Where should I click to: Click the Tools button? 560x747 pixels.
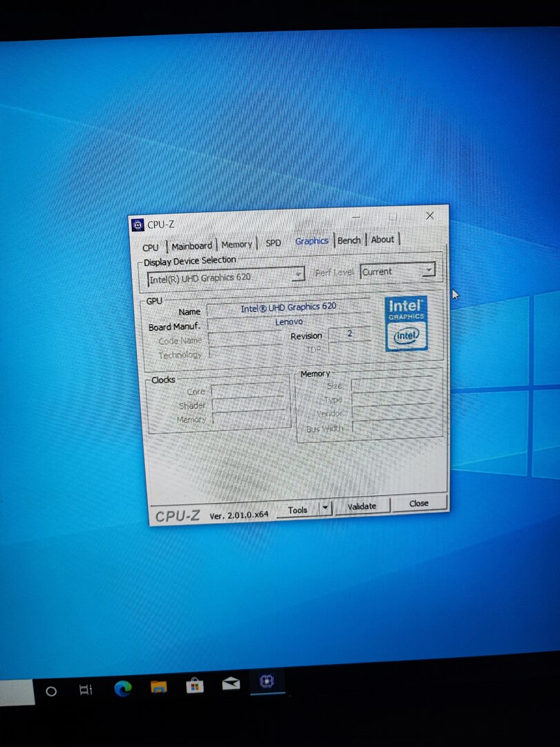298,510
